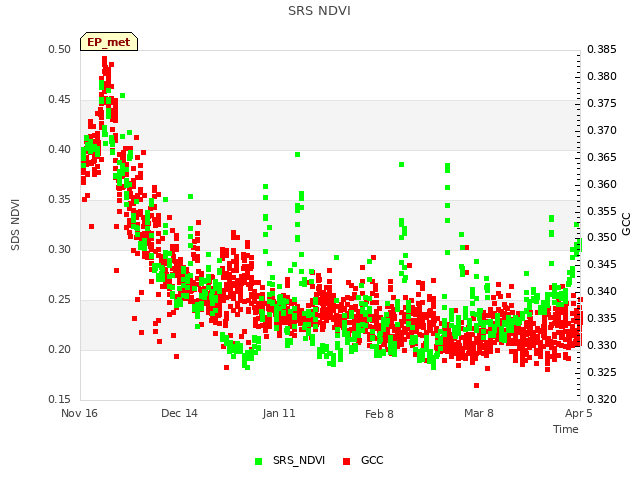640x480 pixels.
Task: Click the Mar 8 date tick label
Action: pos(479,413)
